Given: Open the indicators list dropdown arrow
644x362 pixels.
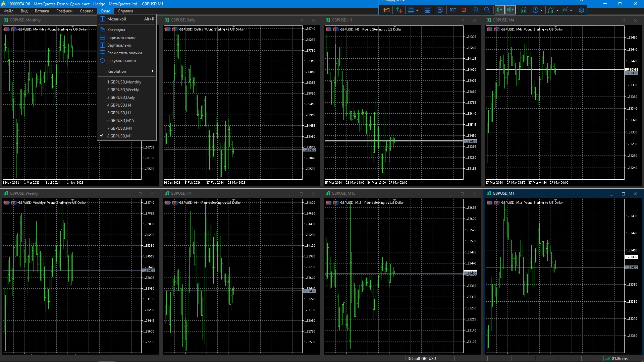Looking at the screenshot, I should point(557,10).
